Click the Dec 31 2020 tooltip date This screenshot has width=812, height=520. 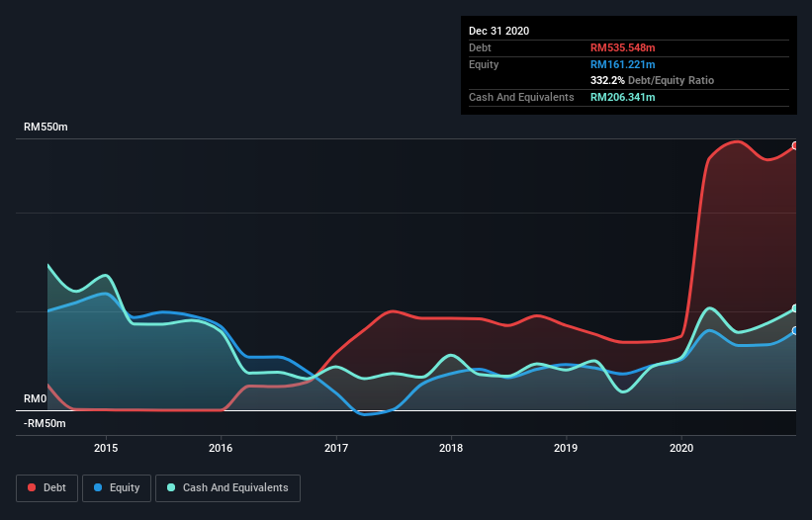tap(498, 31)
